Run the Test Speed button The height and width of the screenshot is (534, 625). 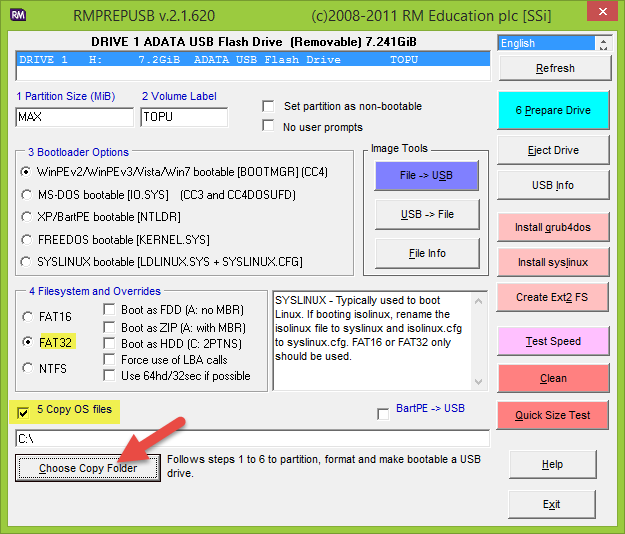click(x=553, y=341)
